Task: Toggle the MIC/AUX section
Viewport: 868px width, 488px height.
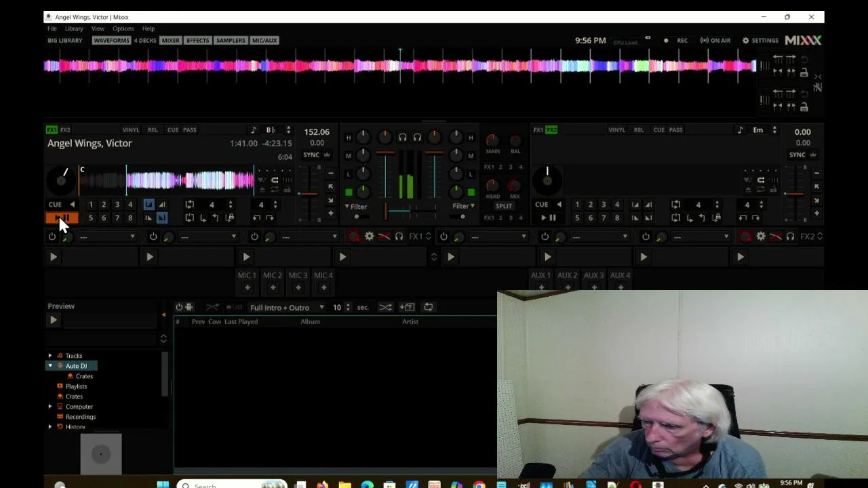Action: [264, 41]
